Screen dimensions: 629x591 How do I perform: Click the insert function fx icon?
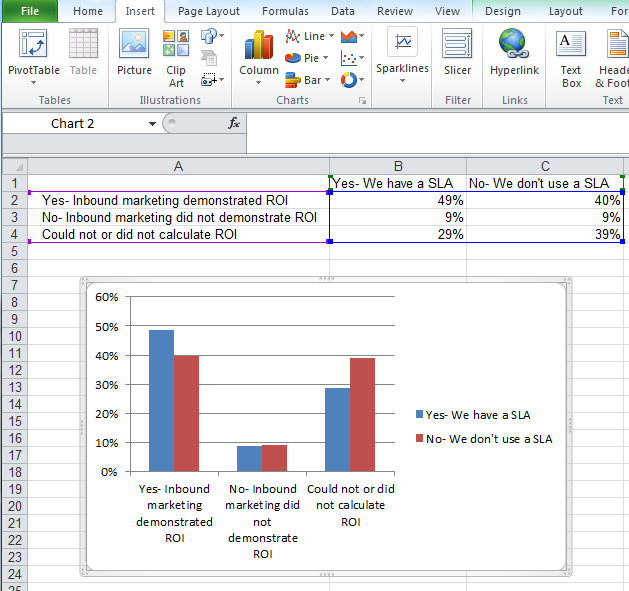(234, 123)
